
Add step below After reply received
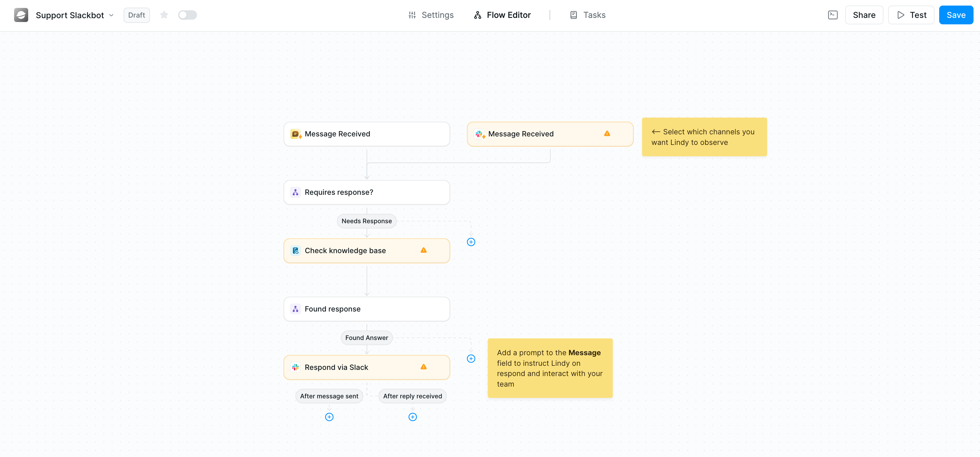click(412, 417)
